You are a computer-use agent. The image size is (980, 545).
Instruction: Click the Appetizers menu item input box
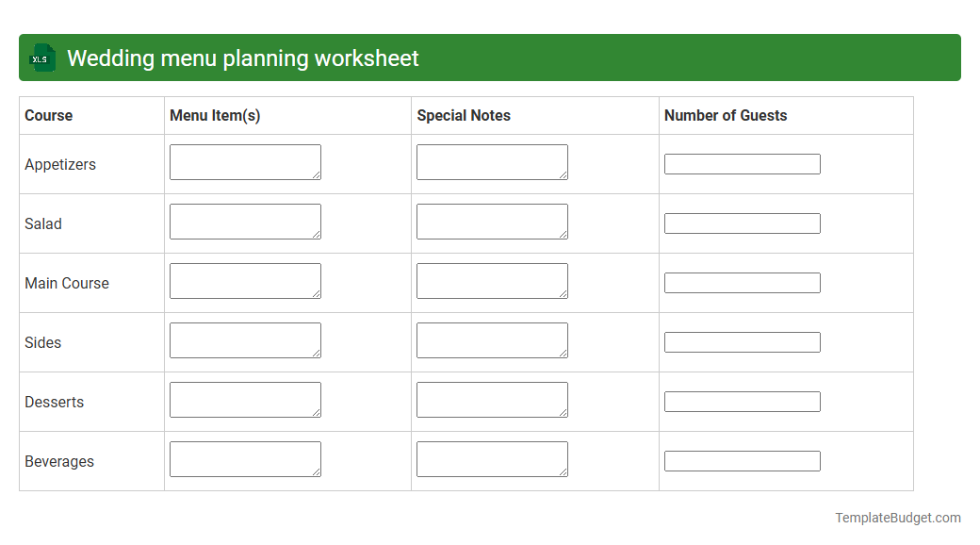coord(245,161)
